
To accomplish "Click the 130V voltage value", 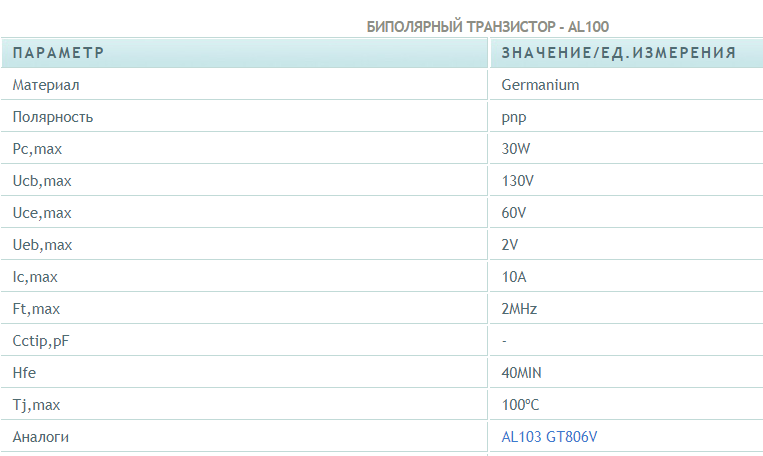I will click(520, 181).
